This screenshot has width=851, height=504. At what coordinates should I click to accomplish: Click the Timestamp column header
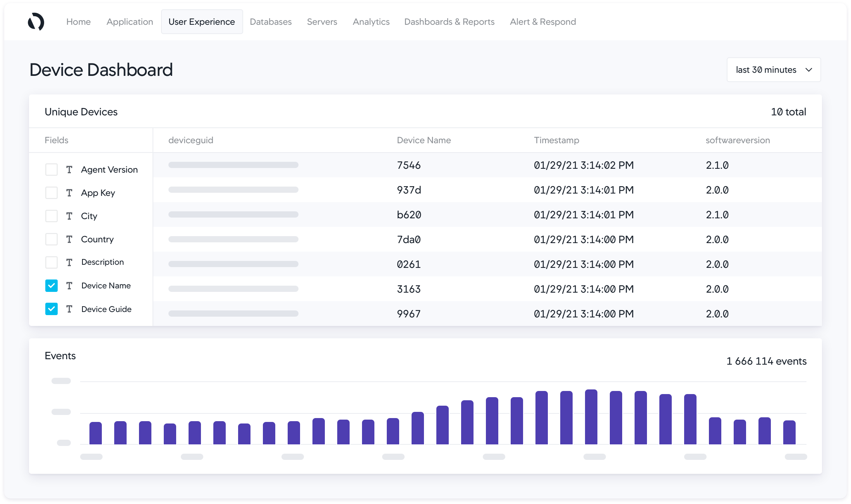557,140
